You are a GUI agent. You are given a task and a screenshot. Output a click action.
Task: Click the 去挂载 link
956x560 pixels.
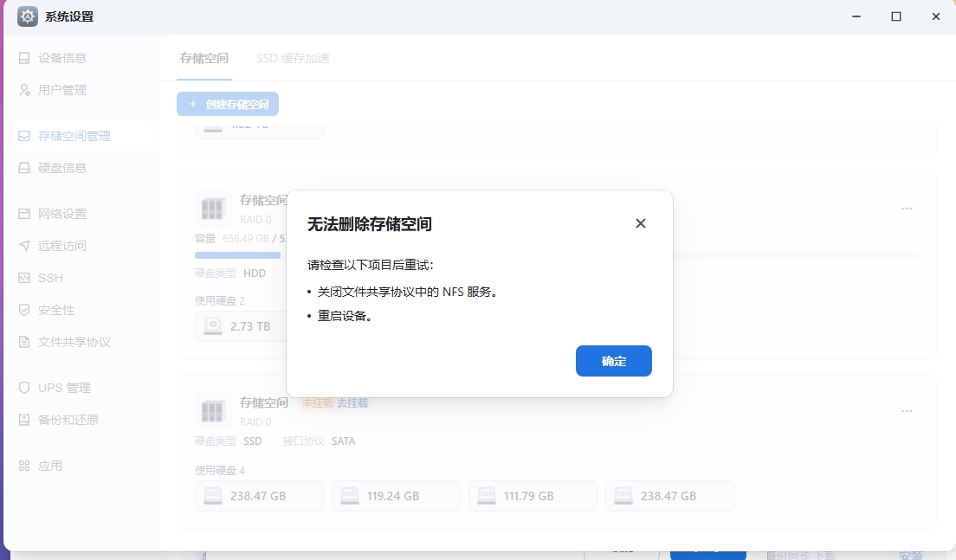coord(352,402)
